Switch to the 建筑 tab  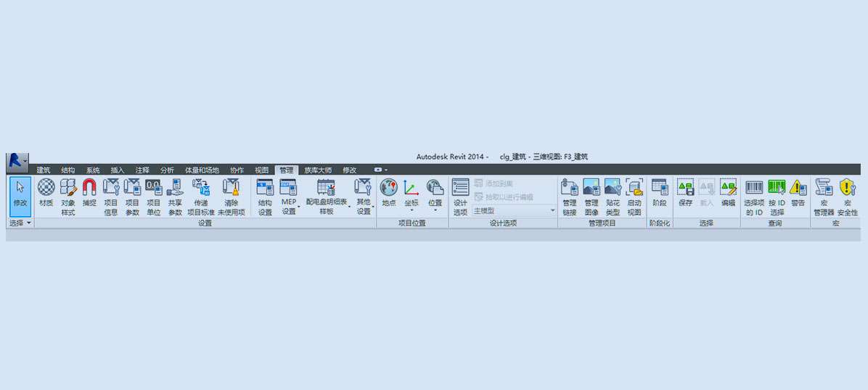click(x=43, y=170)
